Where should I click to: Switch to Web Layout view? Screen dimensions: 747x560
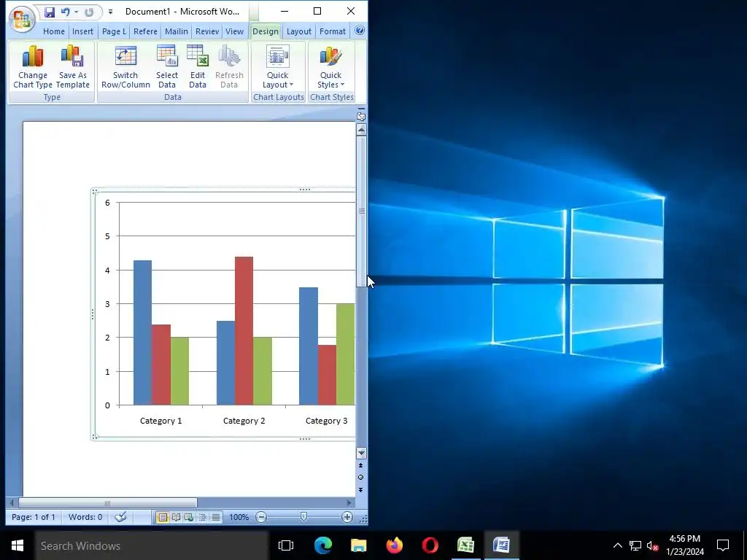coord(189,517)
